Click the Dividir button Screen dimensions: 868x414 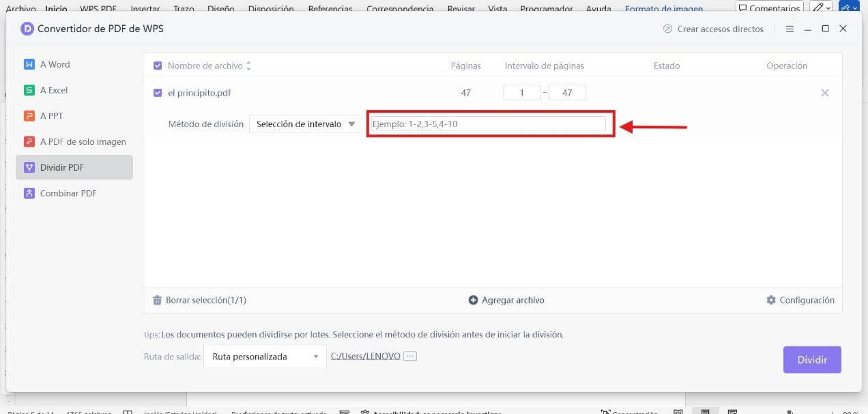(x=812, y=360)
